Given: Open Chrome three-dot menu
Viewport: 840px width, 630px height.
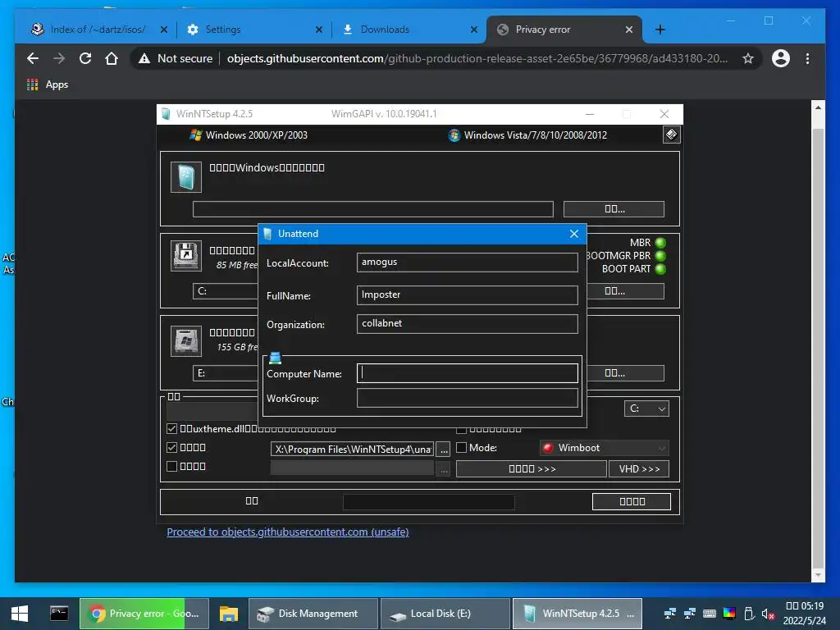Looking at the screenshot, I should [x=807, y=58].
